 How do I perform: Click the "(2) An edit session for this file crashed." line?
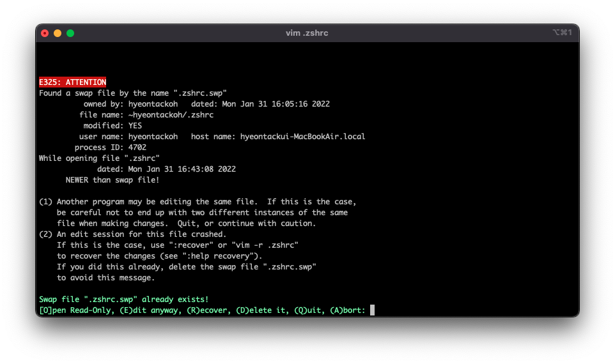[132, 234]
